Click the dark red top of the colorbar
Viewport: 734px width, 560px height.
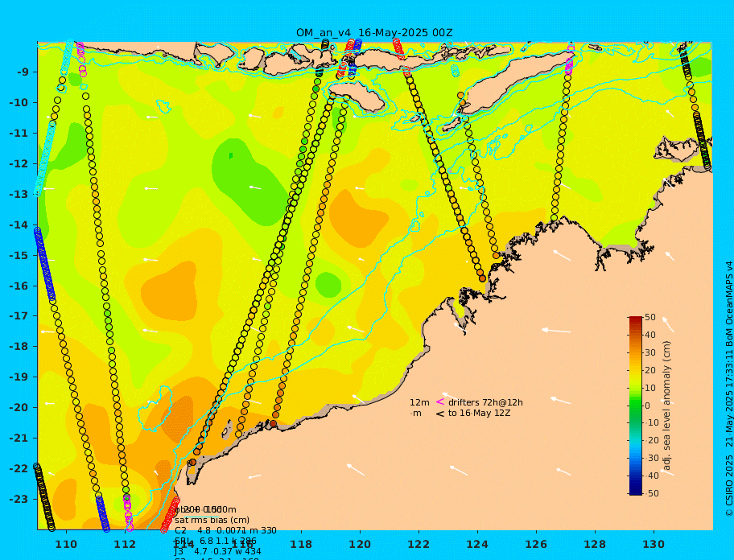point(636,320)
